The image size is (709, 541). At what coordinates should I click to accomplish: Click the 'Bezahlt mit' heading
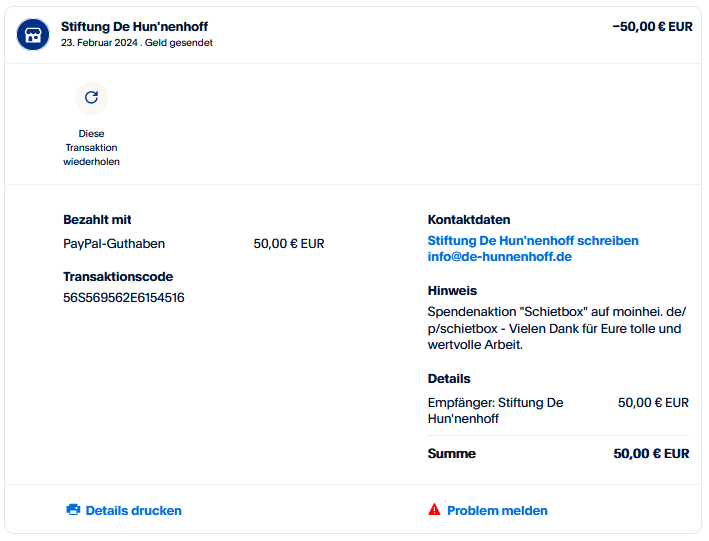tap(97, 220)
